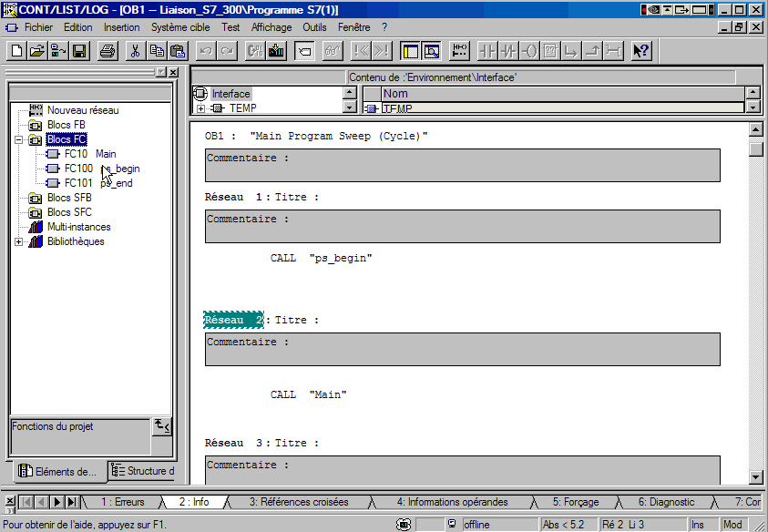768x532 pixels.
Task: Paste with clipboard icon
Action: [178, 51]
